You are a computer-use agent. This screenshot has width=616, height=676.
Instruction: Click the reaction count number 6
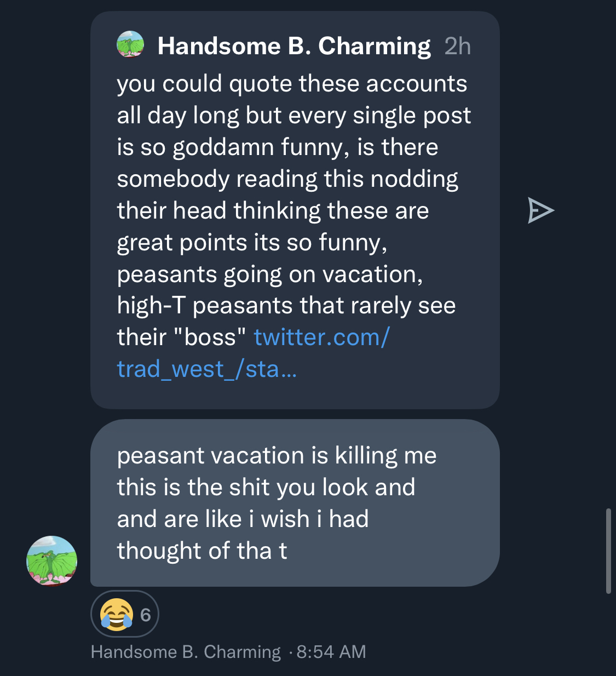click(145, 615)
